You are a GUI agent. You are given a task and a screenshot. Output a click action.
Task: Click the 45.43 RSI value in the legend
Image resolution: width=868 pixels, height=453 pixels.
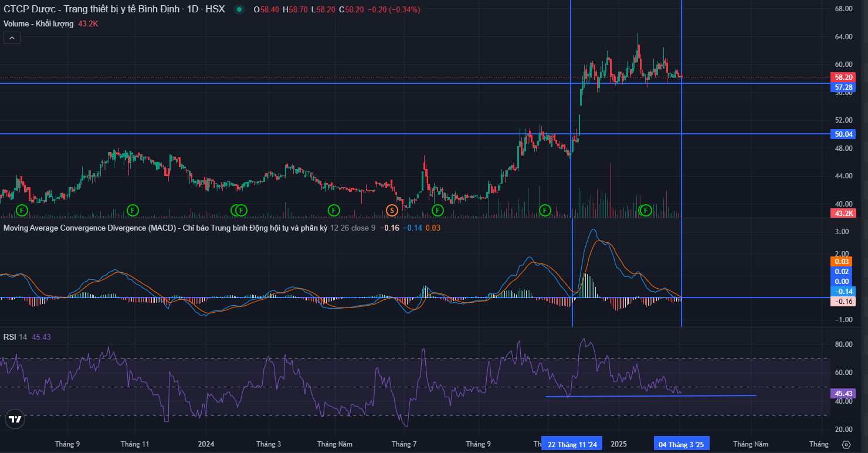41,337
